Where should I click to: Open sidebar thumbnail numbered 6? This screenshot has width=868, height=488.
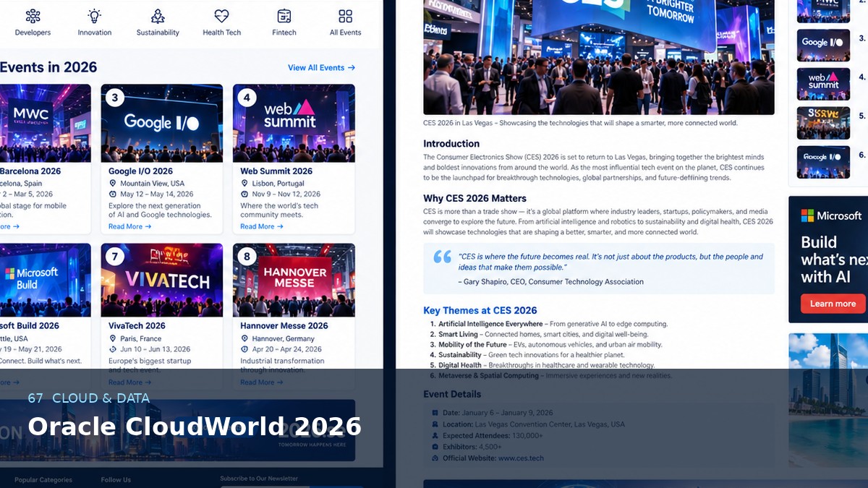(823, 162)
